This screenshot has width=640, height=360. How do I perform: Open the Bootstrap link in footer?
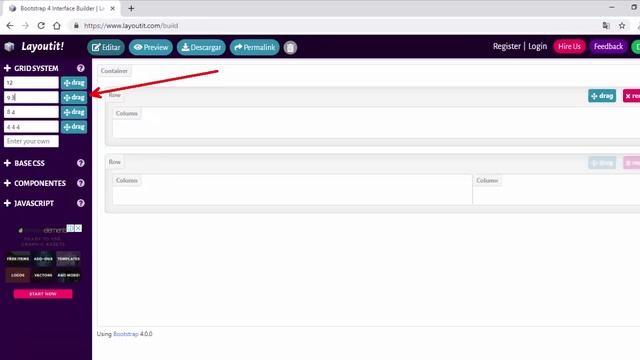pyautogui.click(x=126, y=334)
